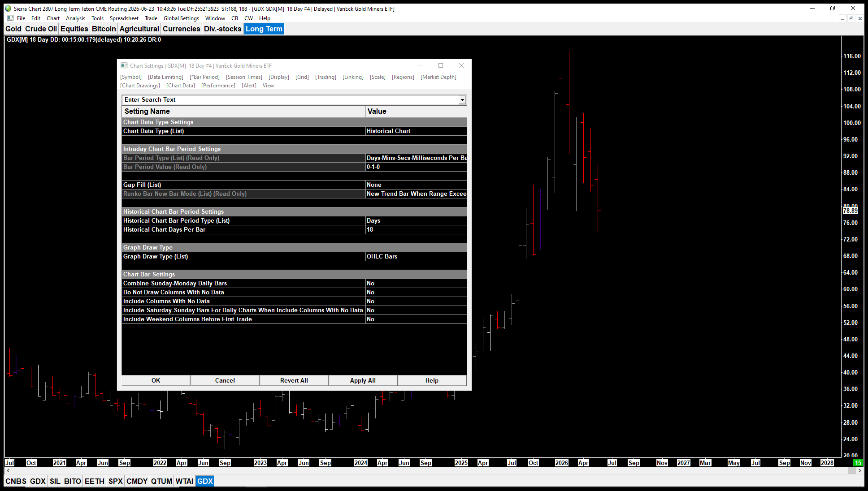Restore the inner chart window
This screenshot has width=868, height=491.
851,18
